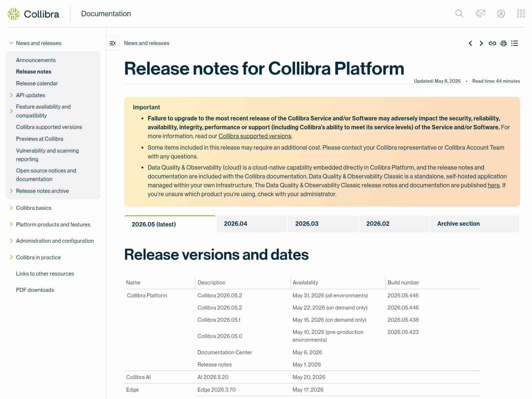Click the Release notes table row cell
Viewport: 532px width, 399px height.
point(215,364)
